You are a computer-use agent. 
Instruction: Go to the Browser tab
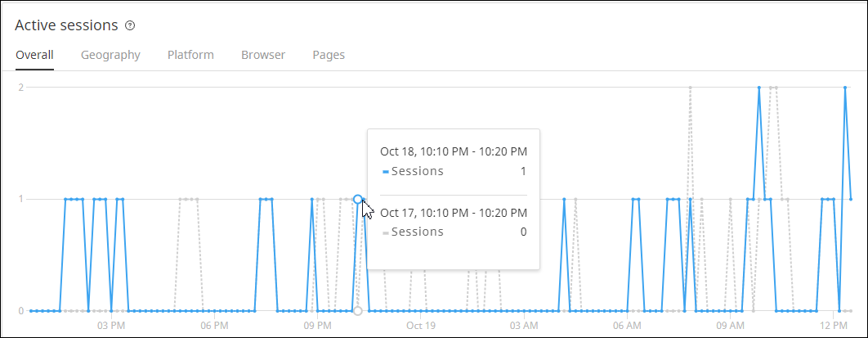click(x=263, y=55)
